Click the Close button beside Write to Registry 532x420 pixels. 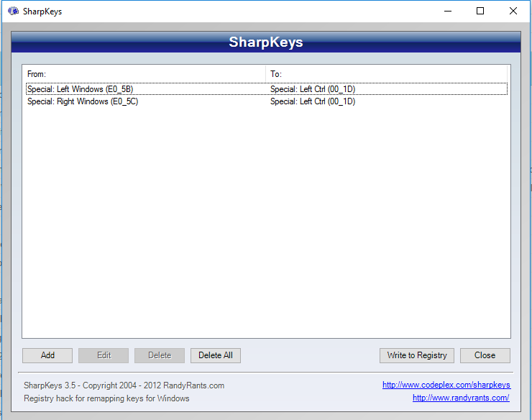click(485, 355)
